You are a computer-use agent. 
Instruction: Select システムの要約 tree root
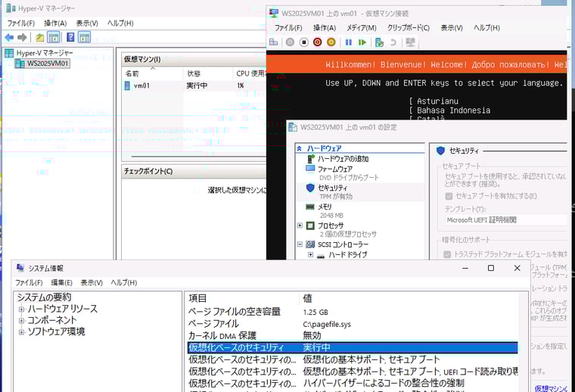point(44,297)
